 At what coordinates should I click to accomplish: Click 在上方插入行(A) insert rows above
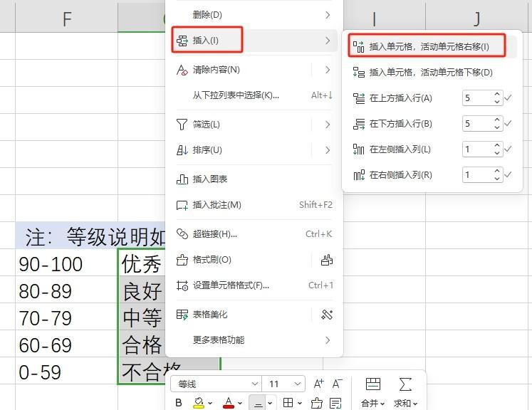pos(400,98)
